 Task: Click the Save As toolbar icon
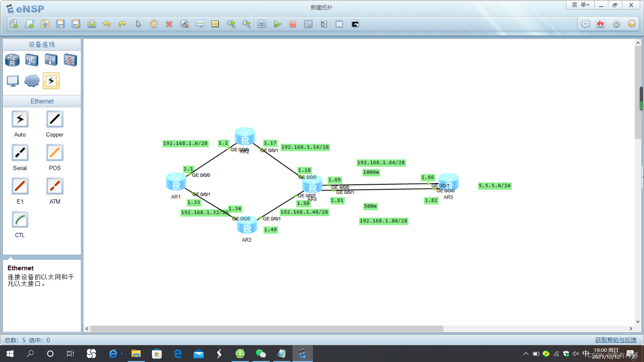tap(76, 24)
